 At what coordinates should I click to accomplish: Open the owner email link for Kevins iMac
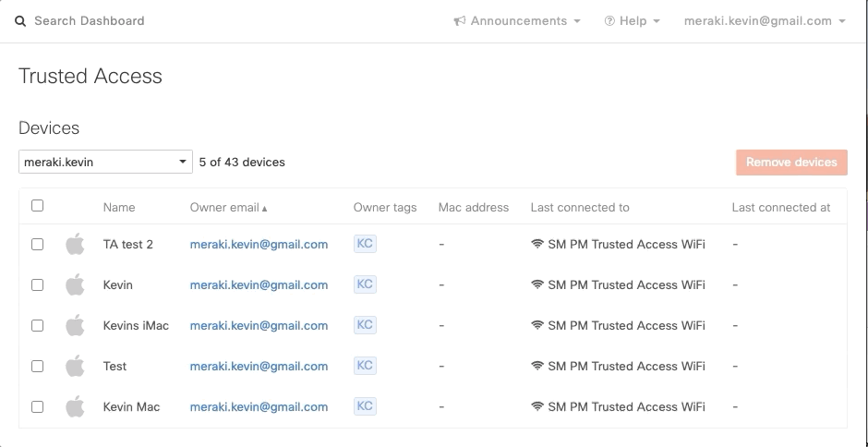[x=259, y=325]
